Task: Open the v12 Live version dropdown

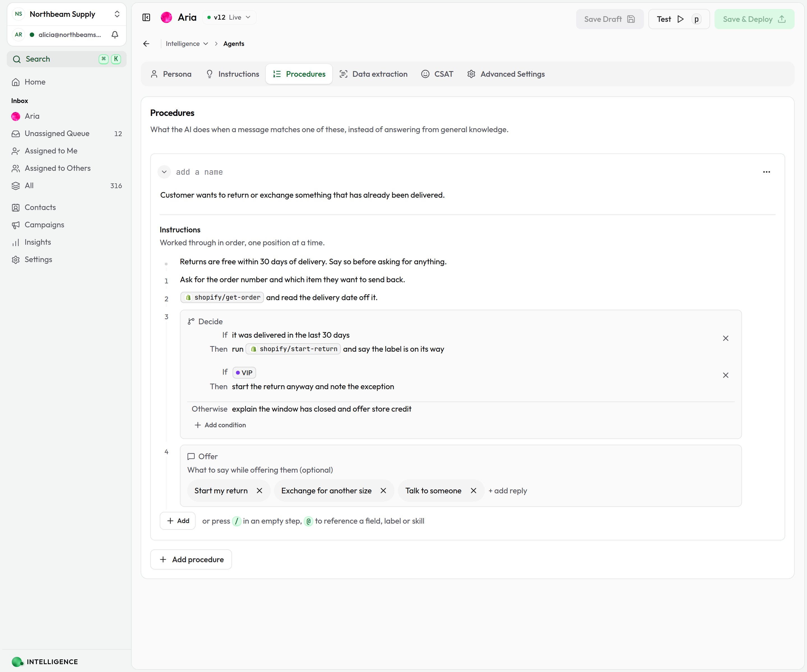Action: 229,17
